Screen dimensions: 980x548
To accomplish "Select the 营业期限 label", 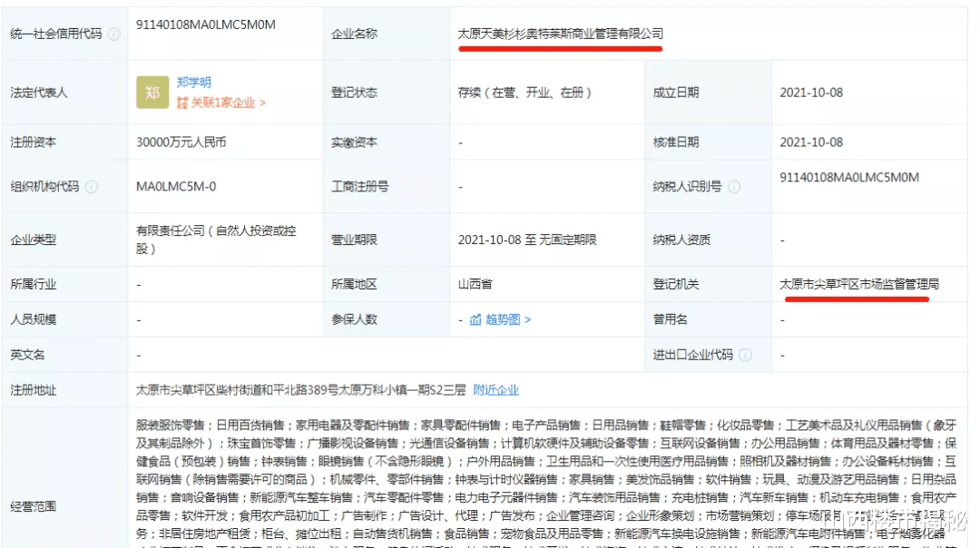I will coord(354,240).
